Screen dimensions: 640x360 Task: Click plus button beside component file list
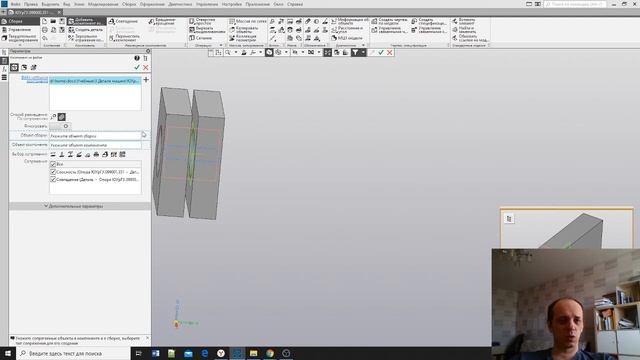tap(146, 80)
